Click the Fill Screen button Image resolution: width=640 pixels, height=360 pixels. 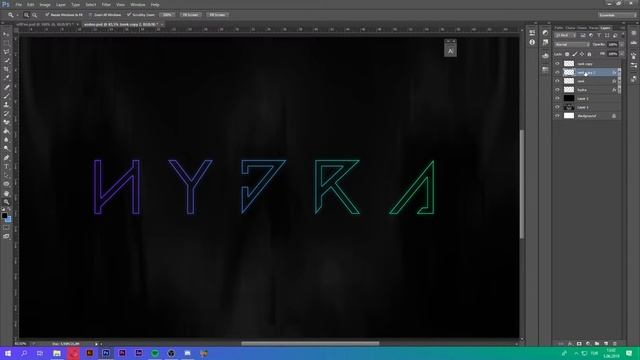click(217, 15)
